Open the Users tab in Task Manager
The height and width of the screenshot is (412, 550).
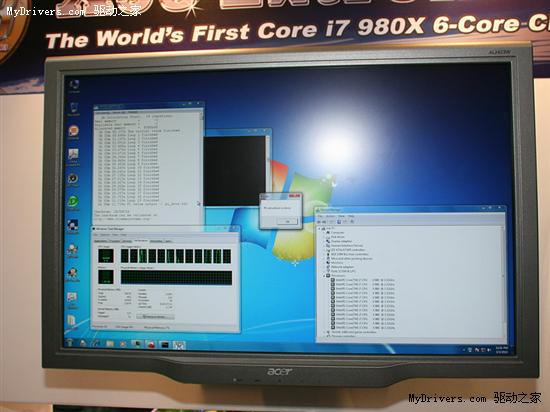[168, 241]
